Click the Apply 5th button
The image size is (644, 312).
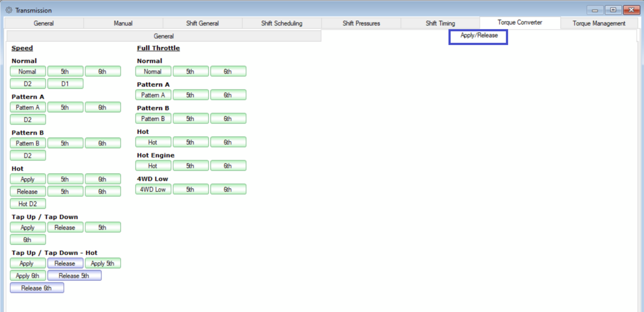click(103, 263)
